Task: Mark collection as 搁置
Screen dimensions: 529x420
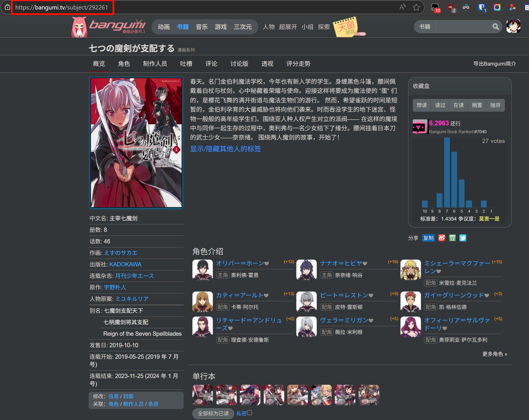Action: tap(477, 105)
